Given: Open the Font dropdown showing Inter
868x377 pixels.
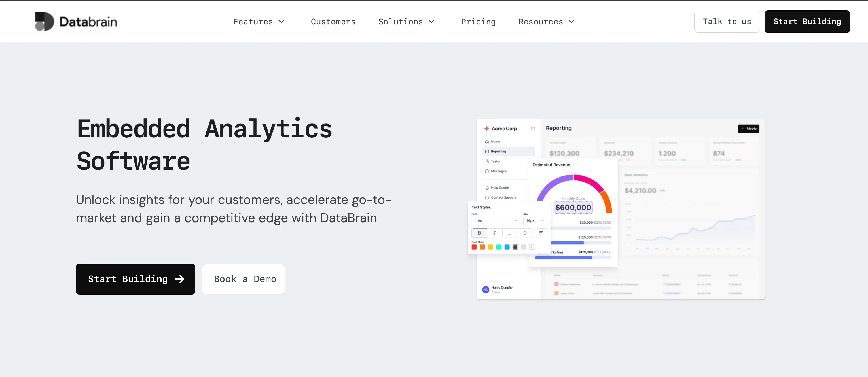Looking at the screenshot, I should [x=496, y=220].
